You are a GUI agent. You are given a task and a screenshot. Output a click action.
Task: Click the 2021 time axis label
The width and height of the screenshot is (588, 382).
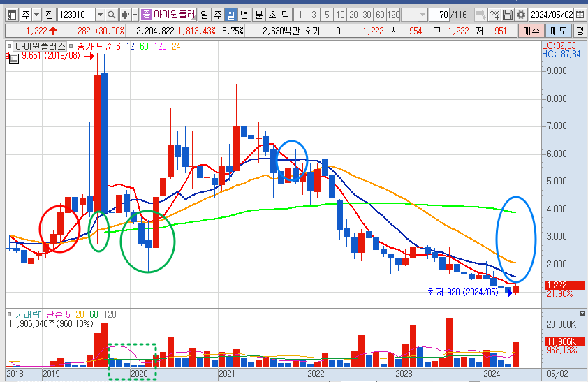pyautogui.click(x=226, y=374)
